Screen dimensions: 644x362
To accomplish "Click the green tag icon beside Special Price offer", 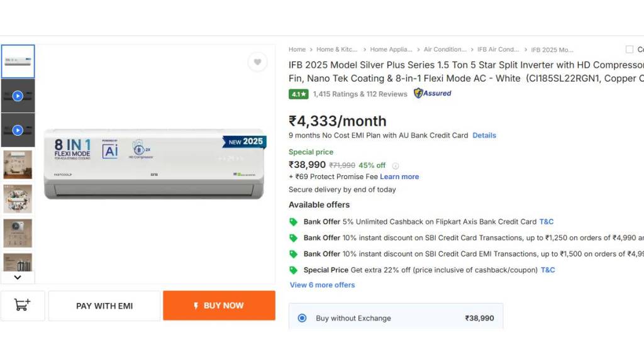I will [293, 270].
